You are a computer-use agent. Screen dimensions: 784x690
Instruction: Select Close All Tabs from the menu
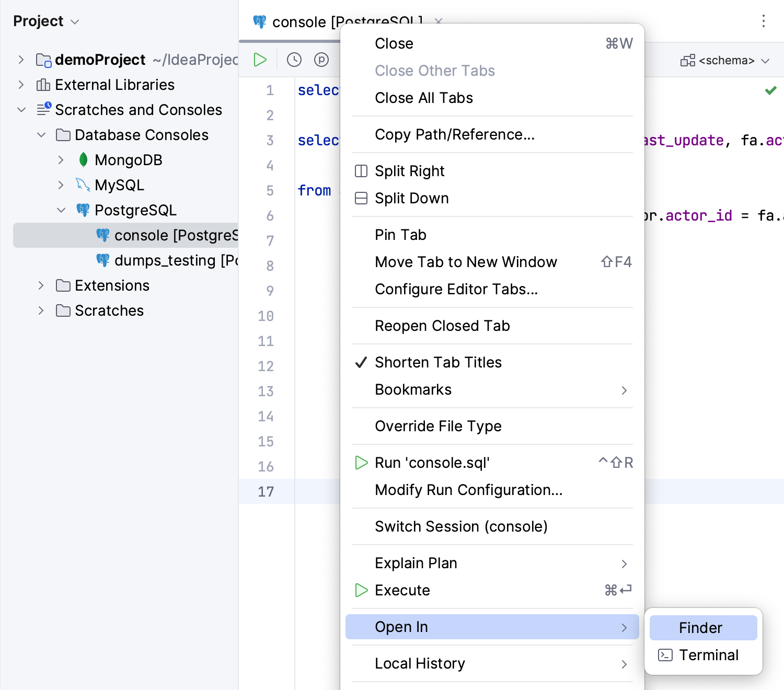423,98
